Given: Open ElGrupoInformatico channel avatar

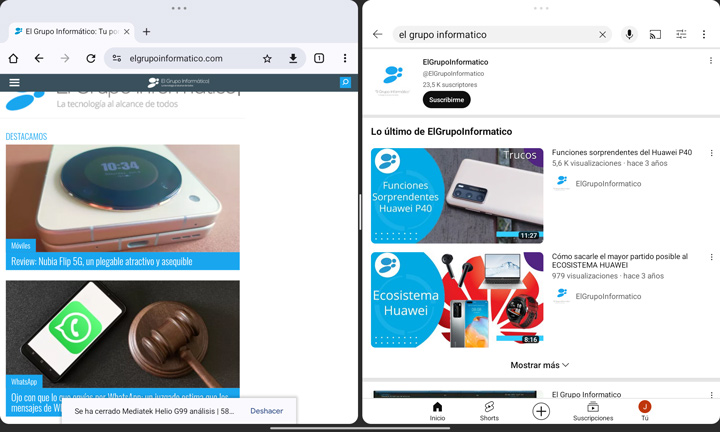Looking at the screenshot, I should point(393,79).
